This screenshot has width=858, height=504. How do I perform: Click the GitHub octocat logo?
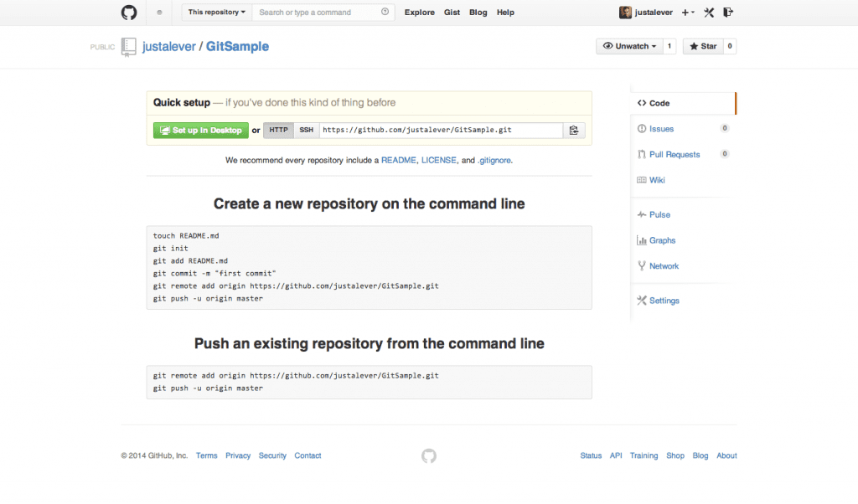[128, 12]
